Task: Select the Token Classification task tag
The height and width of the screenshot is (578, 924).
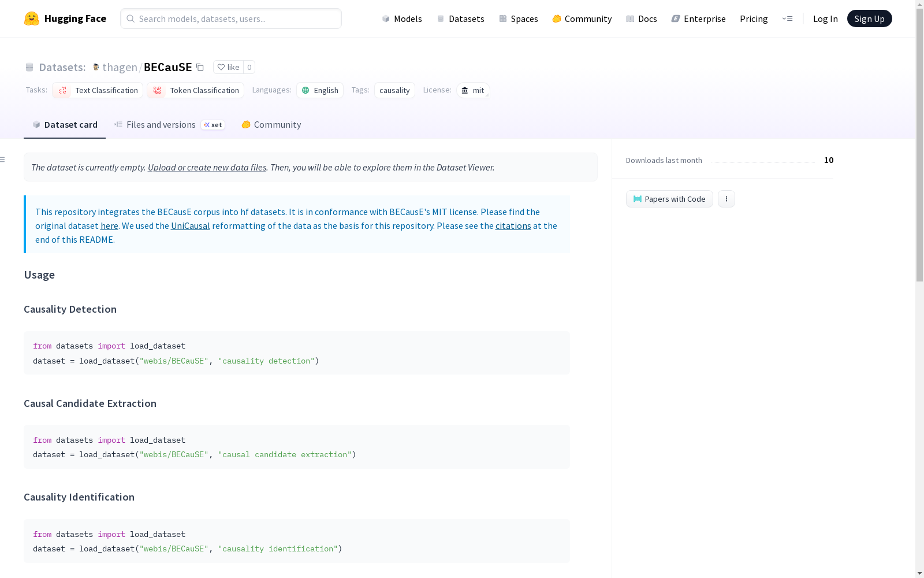Action: point(195,90)
